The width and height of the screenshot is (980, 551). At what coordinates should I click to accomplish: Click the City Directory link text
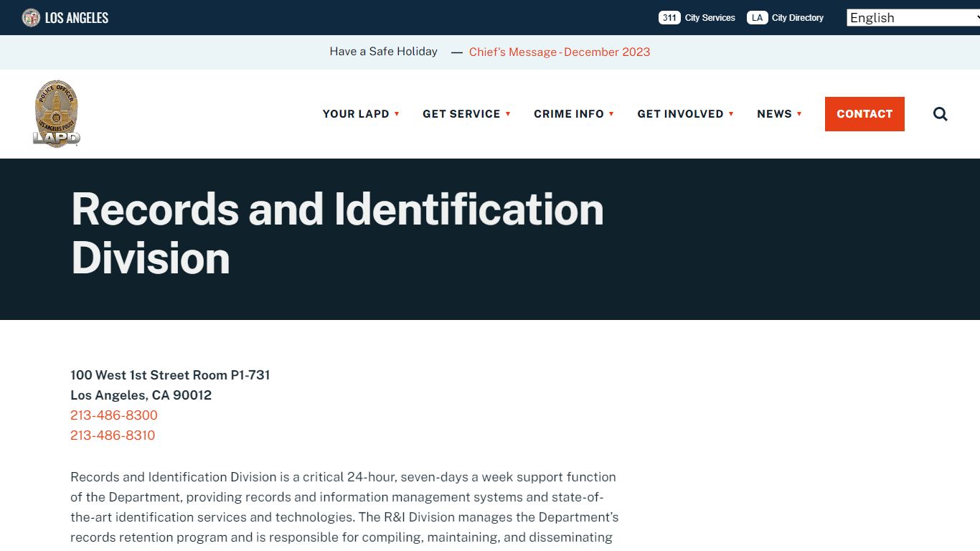[798, 18]
